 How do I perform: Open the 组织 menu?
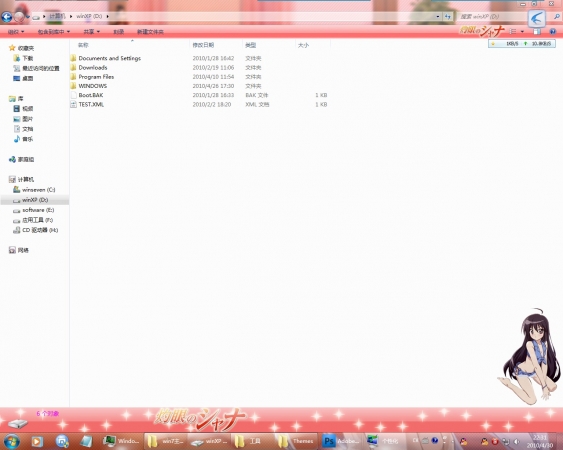coord(16,32)
